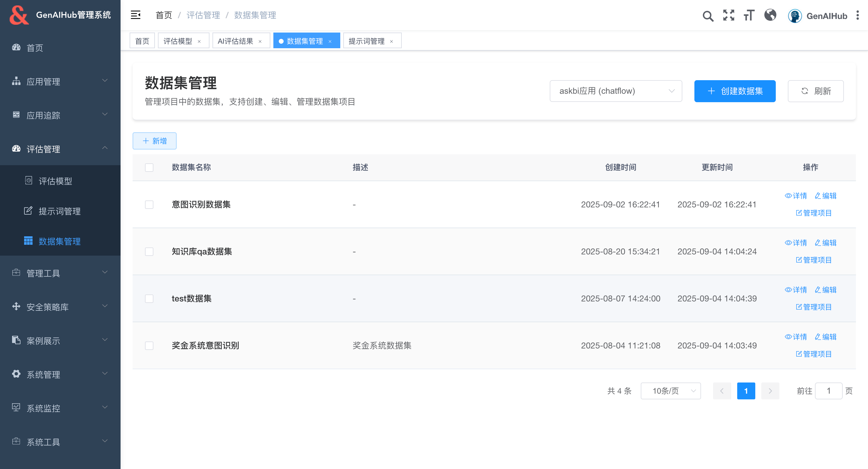Screen dimensions: 868x469
Task: Open the font size setting icon
Action: click(x=749, y=15)
